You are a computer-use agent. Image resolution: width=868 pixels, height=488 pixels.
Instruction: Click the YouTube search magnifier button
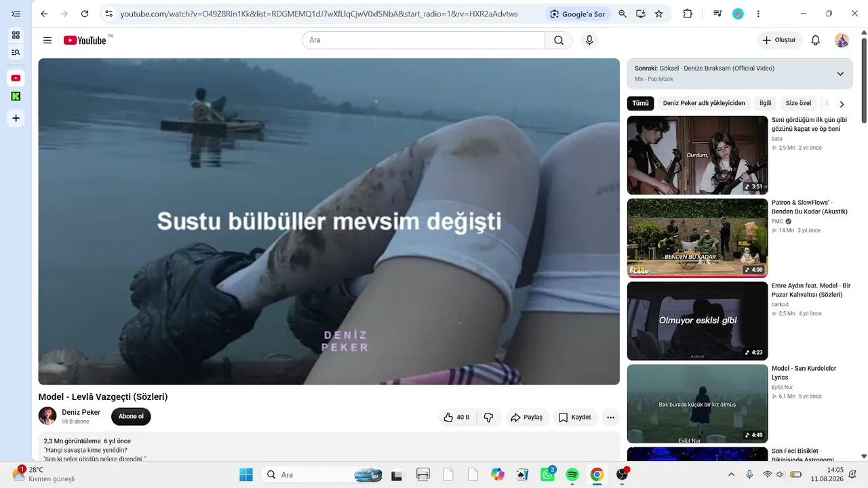[559, 40]
